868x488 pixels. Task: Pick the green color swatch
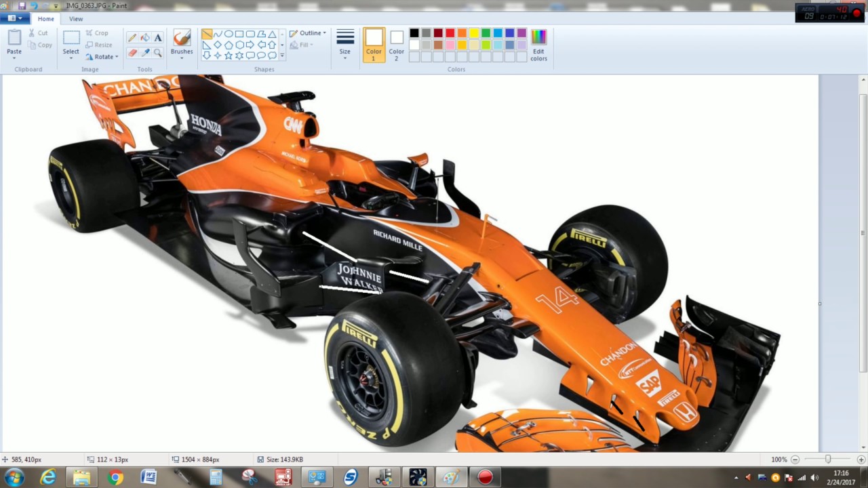coord(486,33)
